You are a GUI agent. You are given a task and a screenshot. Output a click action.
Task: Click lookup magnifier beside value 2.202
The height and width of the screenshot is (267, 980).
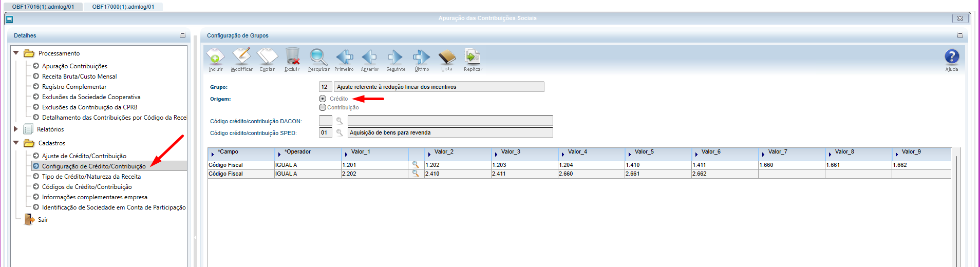click(x=416, y=174)
